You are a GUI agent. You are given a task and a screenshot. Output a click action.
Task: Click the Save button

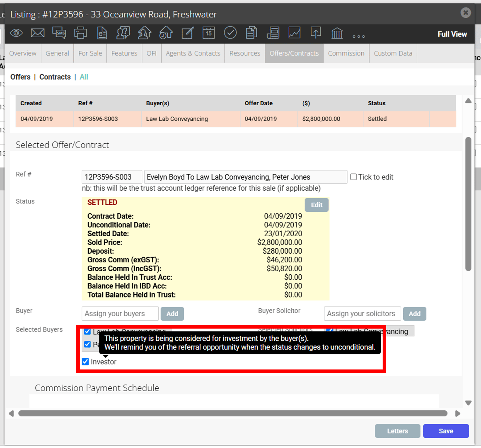pos(446,431)
